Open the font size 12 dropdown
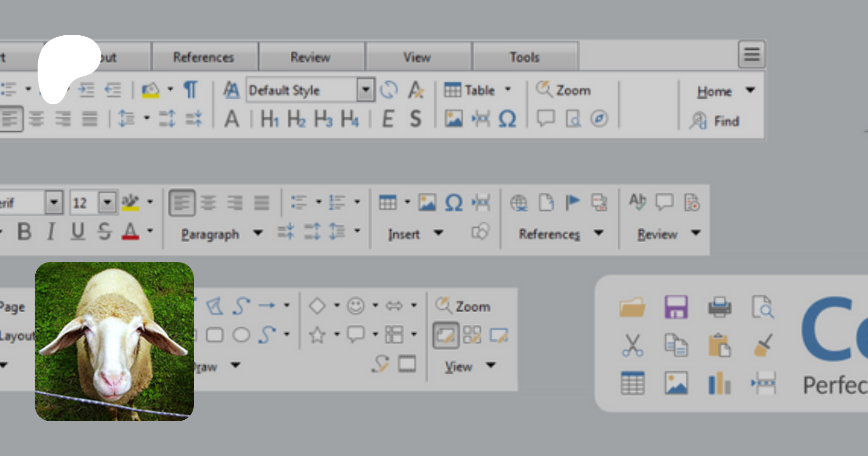 [108, 203]
